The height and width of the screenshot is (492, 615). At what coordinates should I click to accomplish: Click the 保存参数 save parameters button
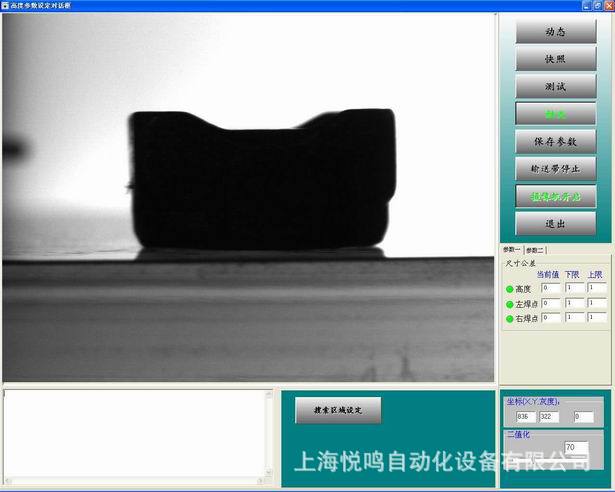555,142
